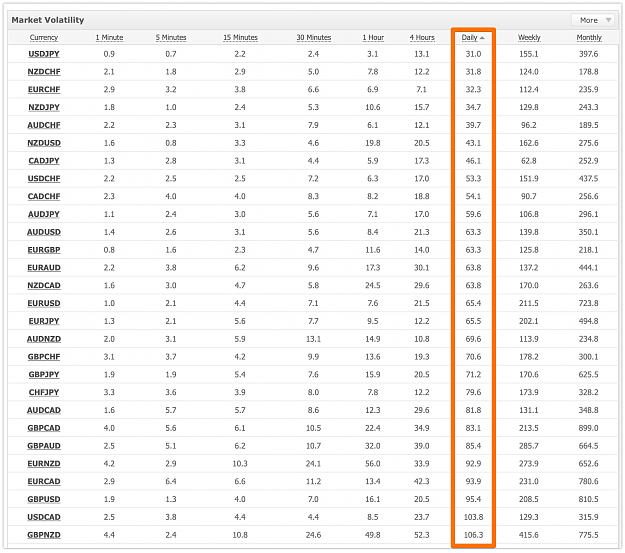Sort by the 5 Minutes column header
This screenshot has width=625, height=553.
coord(171,37)
